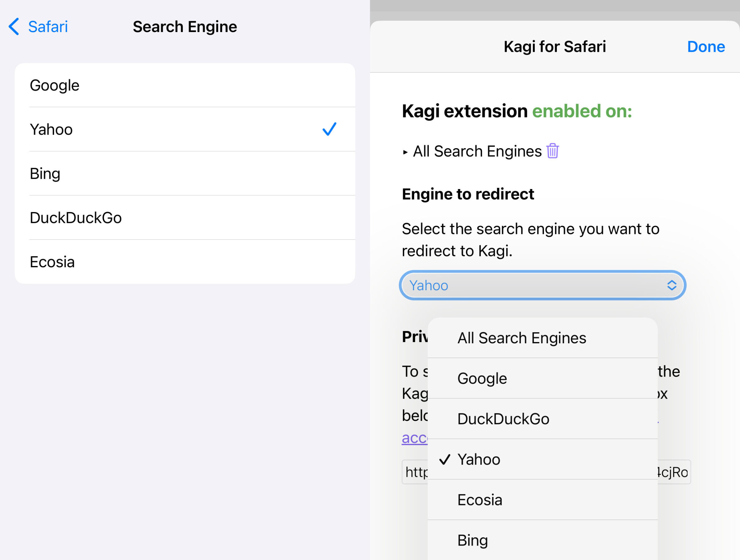740x560 pixels.
Task: Delete All Search Engines rule with trash icon
Action: click(552, 151)
